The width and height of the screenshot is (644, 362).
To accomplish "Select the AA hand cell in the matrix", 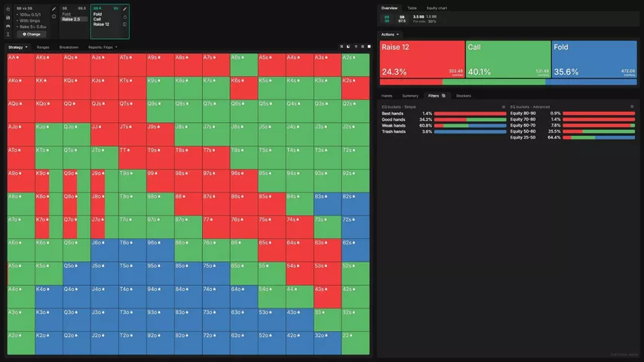I will click(20, 64).
